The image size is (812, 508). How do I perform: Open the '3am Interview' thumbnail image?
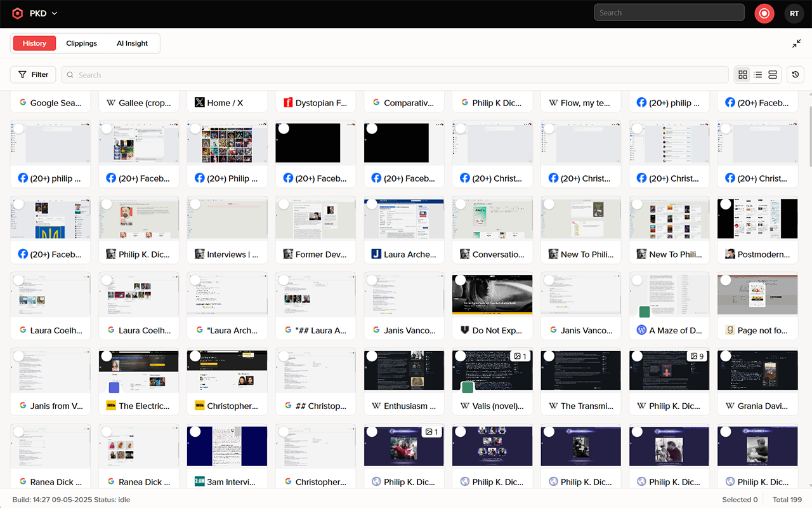(227, 445)
